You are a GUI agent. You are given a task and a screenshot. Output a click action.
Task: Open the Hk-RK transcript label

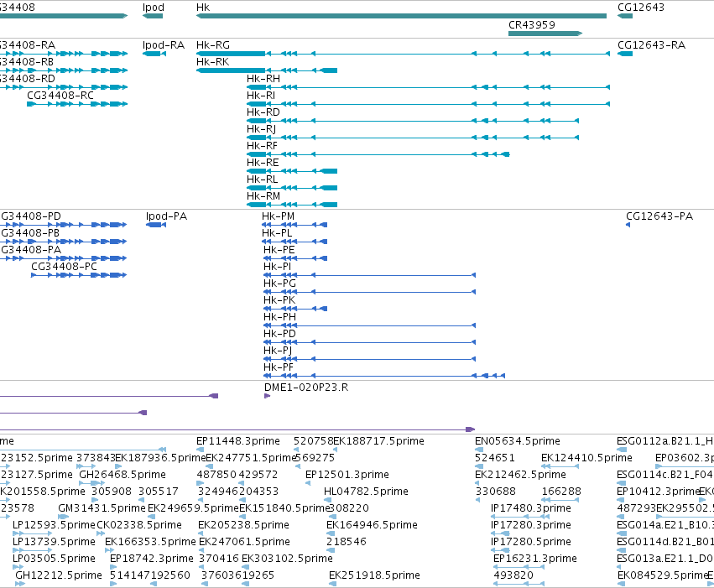(212, 62)
